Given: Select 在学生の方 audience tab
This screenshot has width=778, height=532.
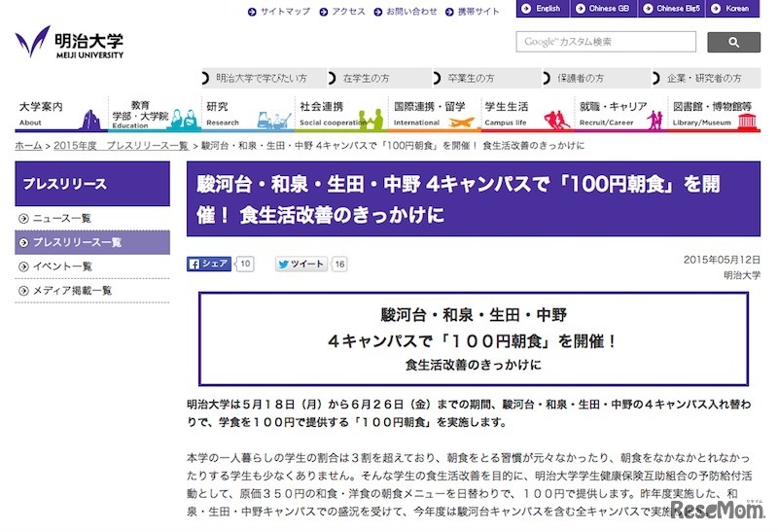Looking at the screenshot, I should point(379,78).
